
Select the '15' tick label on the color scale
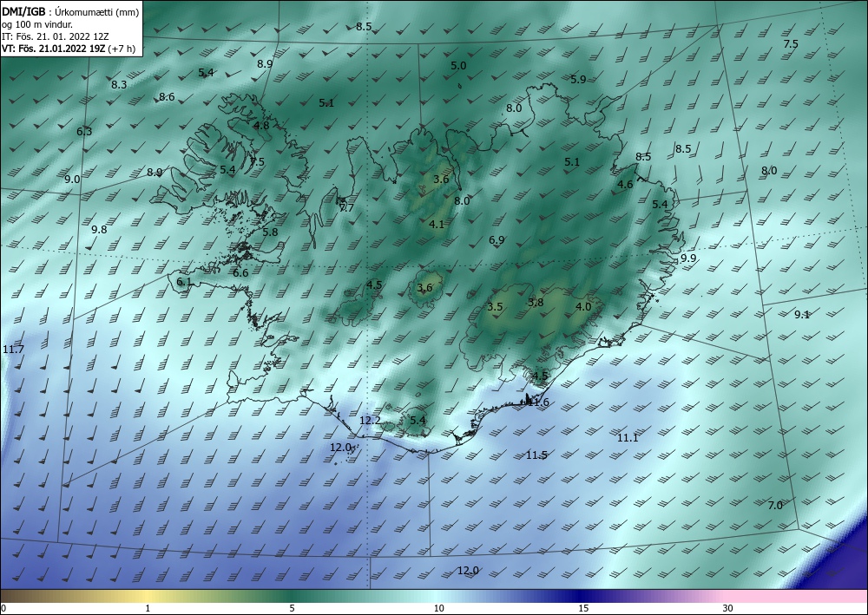[x=583, y=609]
